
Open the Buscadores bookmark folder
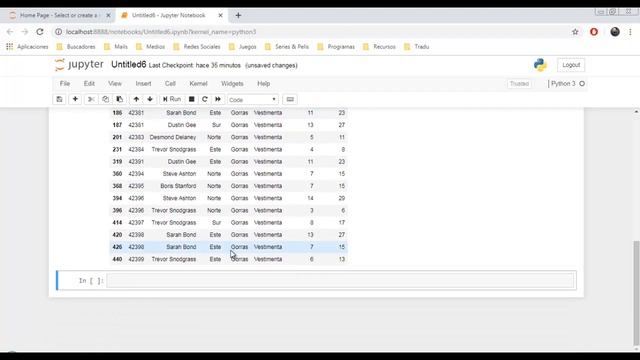(76, 47)
